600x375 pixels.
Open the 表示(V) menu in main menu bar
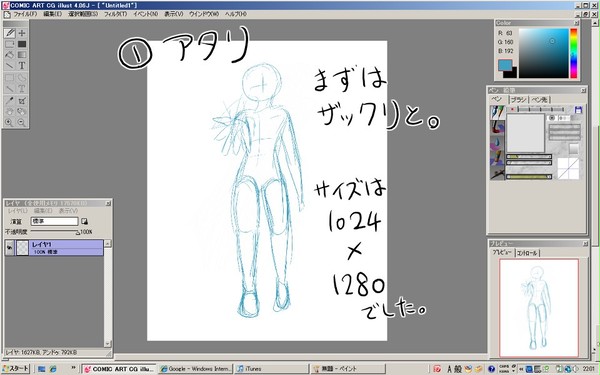click(x=174, y=14)
